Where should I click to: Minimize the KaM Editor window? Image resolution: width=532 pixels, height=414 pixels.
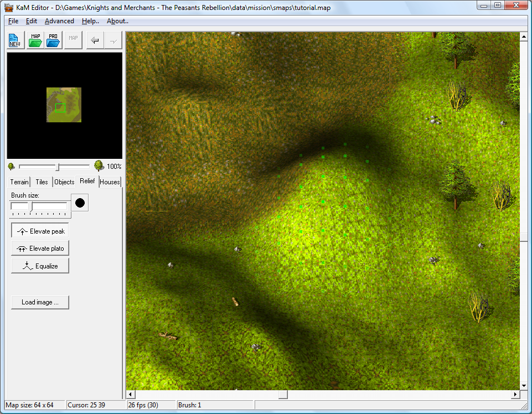pos(484,6)
